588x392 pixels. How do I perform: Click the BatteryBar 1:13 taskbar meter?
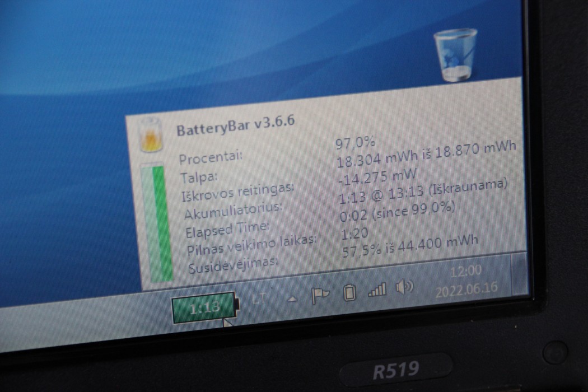point(206,308)
